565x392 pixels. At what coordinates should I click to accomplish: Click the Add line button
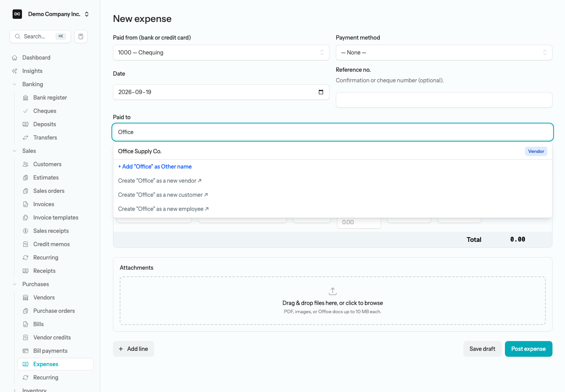pyautogui.click(x=133, y=349)
